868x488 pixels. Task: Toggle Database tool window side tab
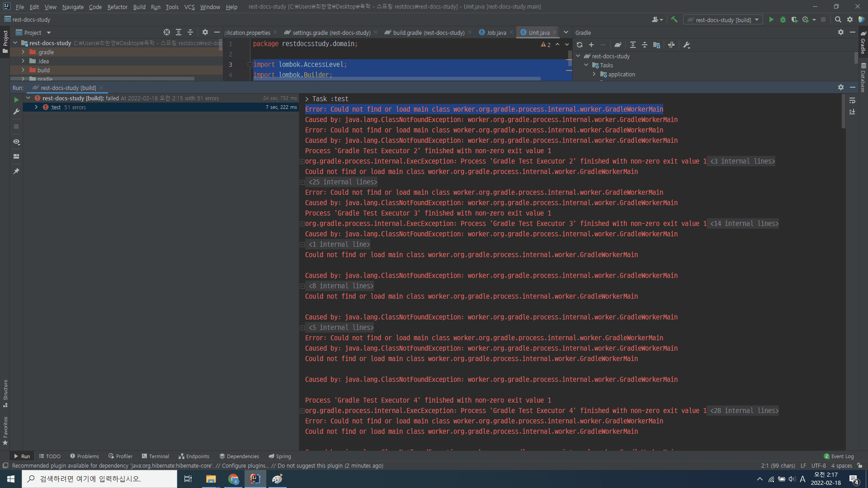(x=863, y=78)
